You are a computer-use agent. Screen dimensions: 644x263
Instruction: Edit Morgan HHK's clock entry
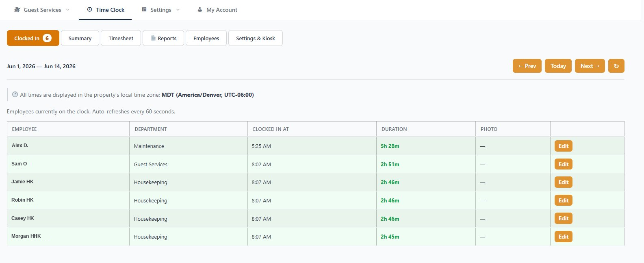click(x=564, y=237)
